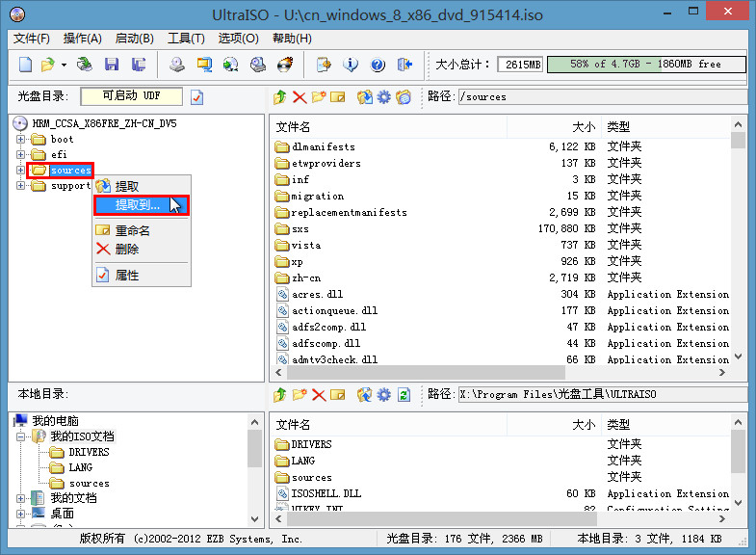The width and height of the screenshot is (756, 555).
Task: Click the folder list view icon in disc pane
Action: [x=404, y=97]
